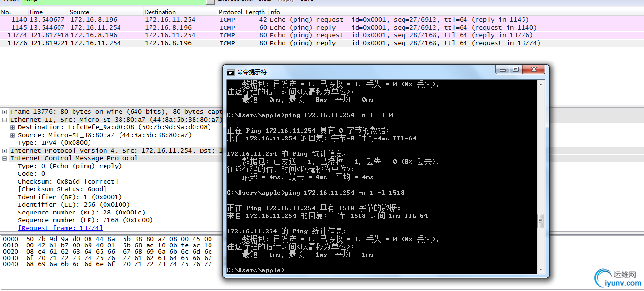
Task: Sort by the Info column header
Action: tap(274, 12)
